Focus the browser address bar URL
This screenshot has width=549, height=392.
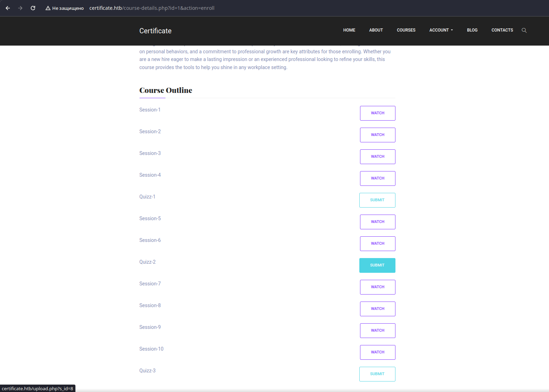pos(152,8)
